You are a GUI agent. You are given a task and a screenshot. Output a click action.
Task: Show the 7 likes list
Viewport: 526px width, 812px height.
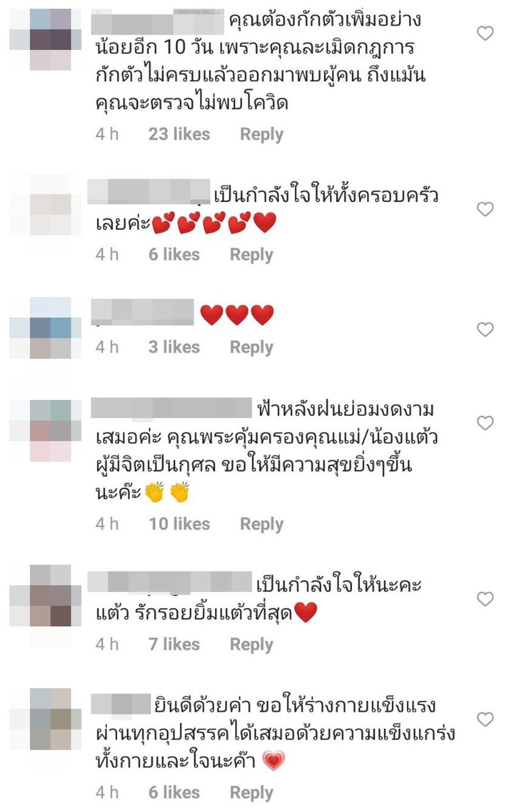coord(174,645)
